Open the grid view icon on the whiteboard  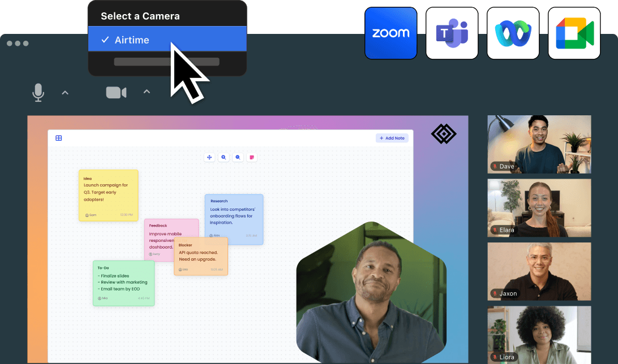tap(59, 138)
